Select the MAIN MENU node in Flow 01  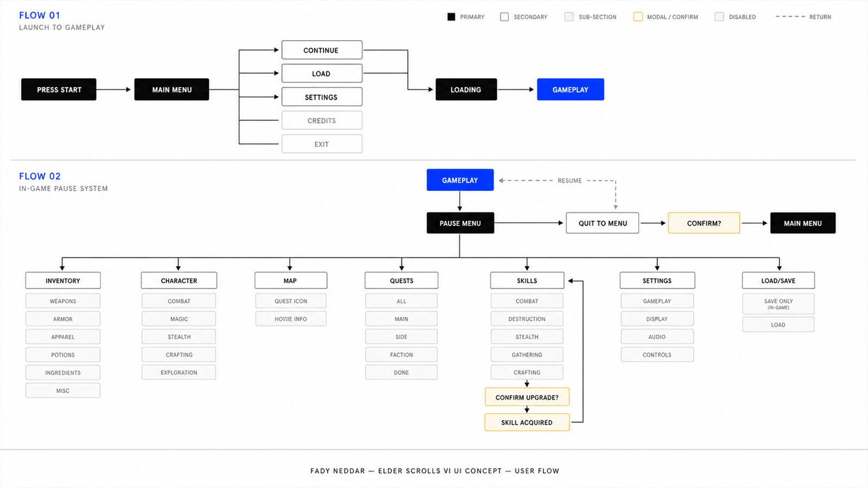click(x=171, y=89)
